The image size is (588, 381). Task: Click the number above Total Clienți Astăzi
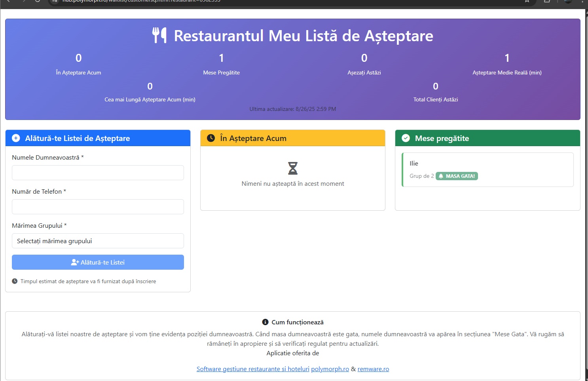436,86
